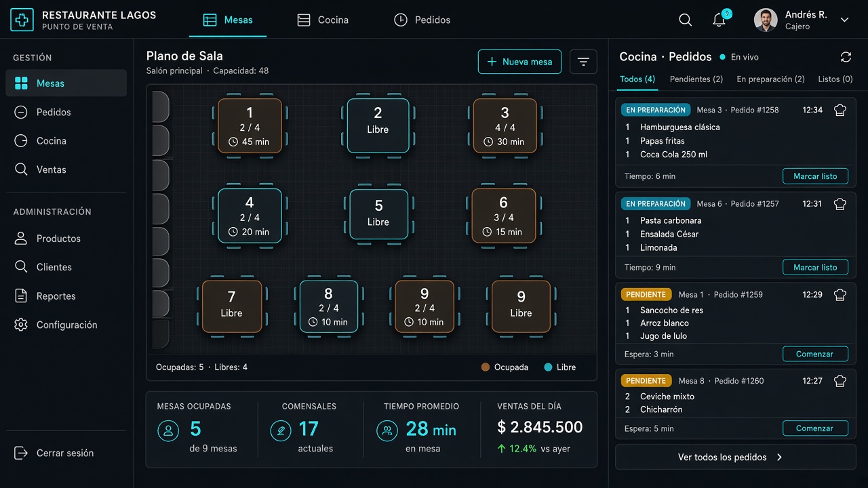
Task: Open Mesas in the sidebar
Action: [x=66, y=83]
